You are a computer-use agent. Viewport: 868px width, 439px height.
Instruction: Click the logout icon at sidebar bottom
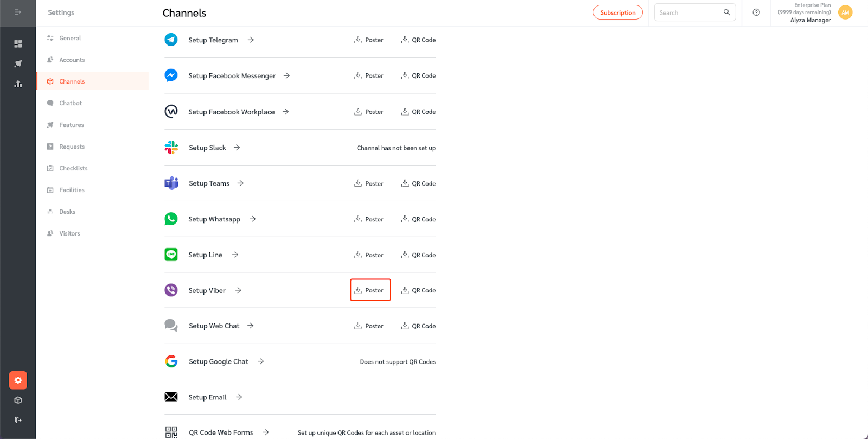coord(18,419)
